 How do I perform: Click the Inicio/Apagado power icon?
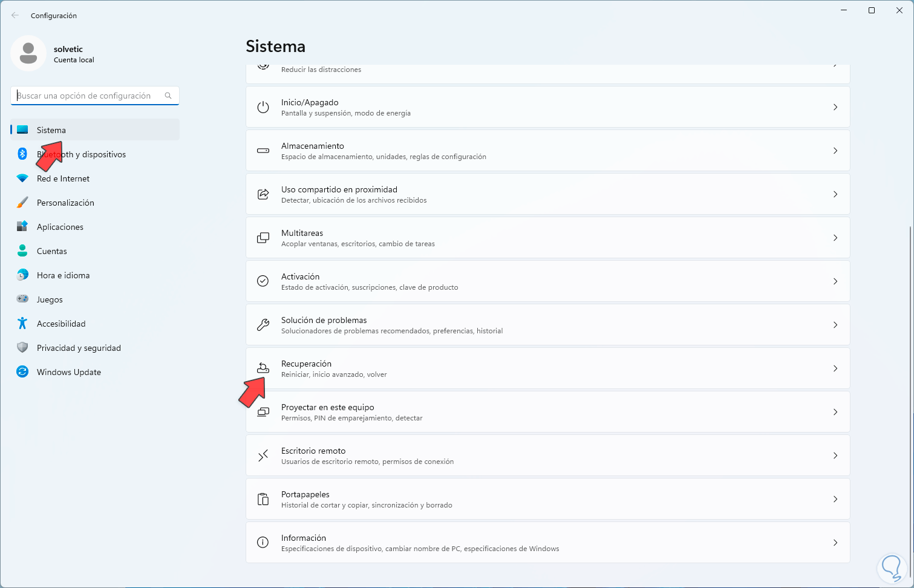(x=263, y=107)
